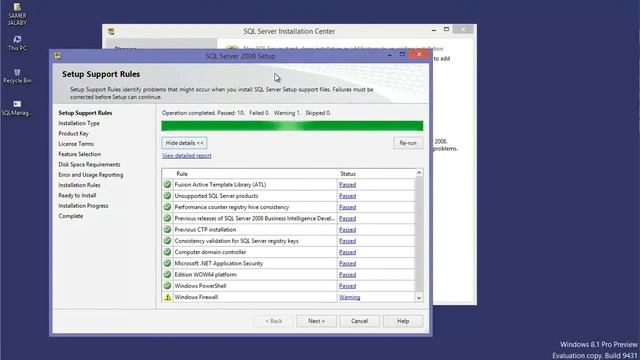Screen dimensions: 640x360
Task: Click the SQL Server Installation Center title icon
Action: pyautogui.click(x=111, y=31)
